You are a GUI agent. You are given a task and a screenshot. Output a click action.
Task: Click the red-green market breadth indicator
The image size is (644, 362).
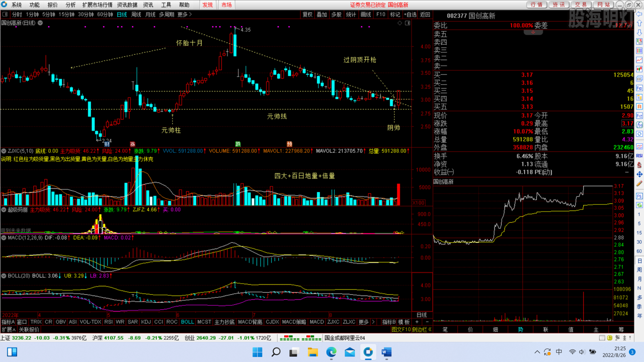pyautogui.click(x=301, y=338)
